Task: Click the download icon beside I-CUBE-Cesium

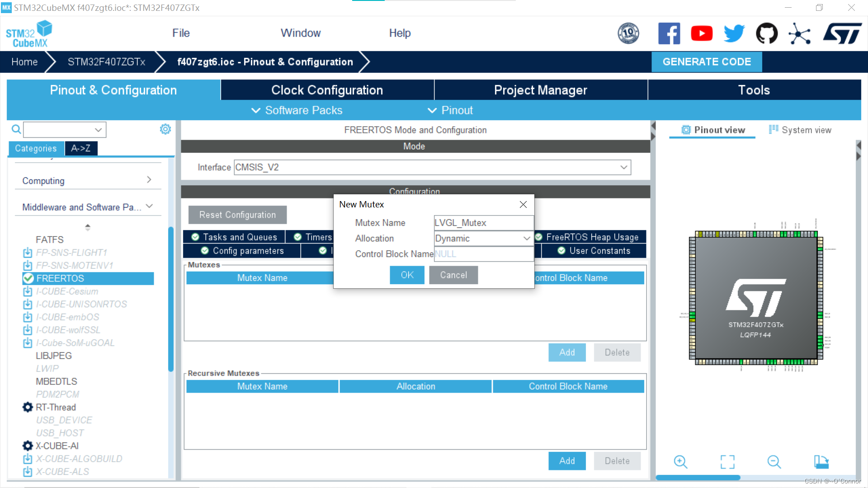Action: tap(28, 291)
